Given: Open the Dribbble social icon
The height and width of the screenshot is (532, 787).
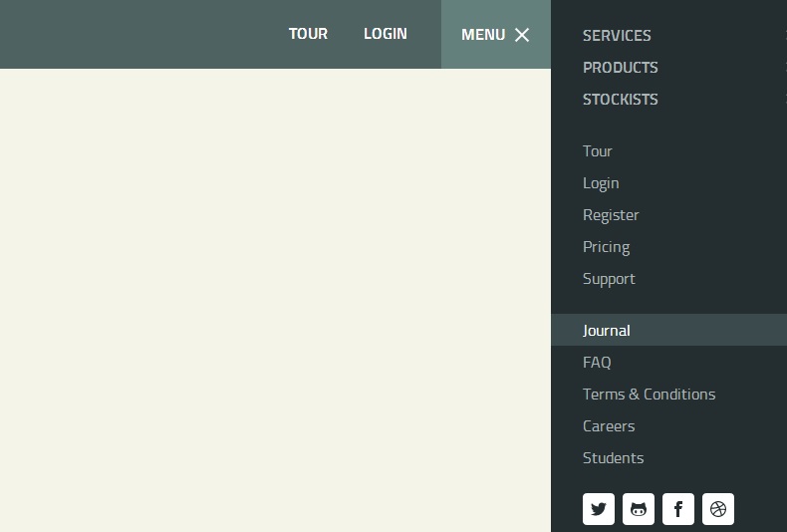Looking at the screenshot, I should click(718, 509).
